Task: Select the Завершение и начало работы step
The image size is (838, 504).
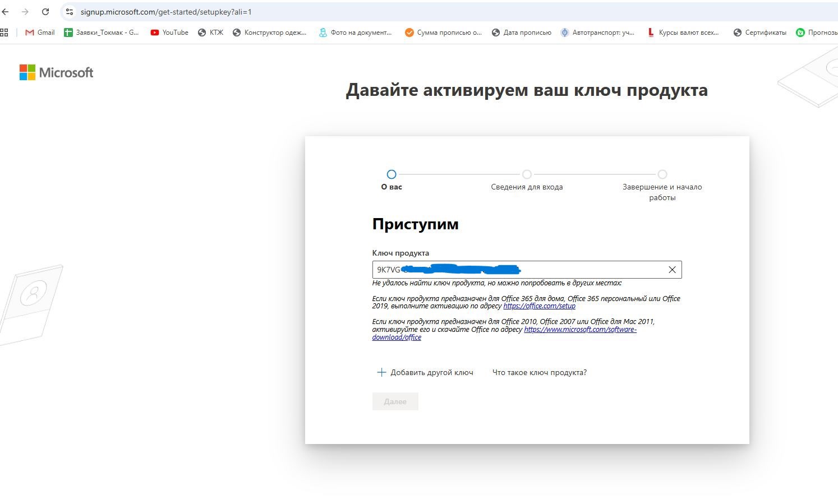Action: click(x=662, y=186)
